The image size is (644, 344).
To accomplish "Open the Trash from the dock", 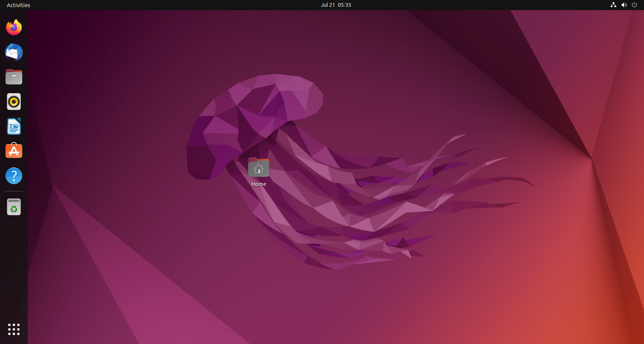I will click(x=14, y=207).
